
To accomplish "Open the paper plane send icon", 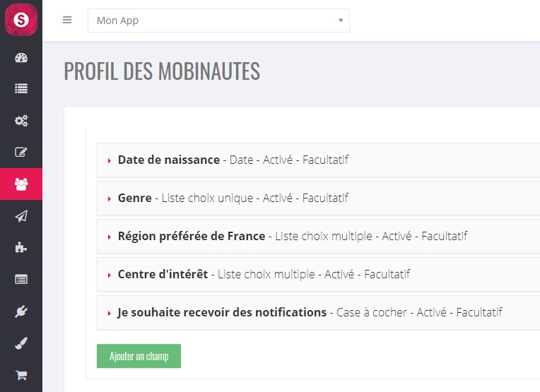I will pos(21,216).
